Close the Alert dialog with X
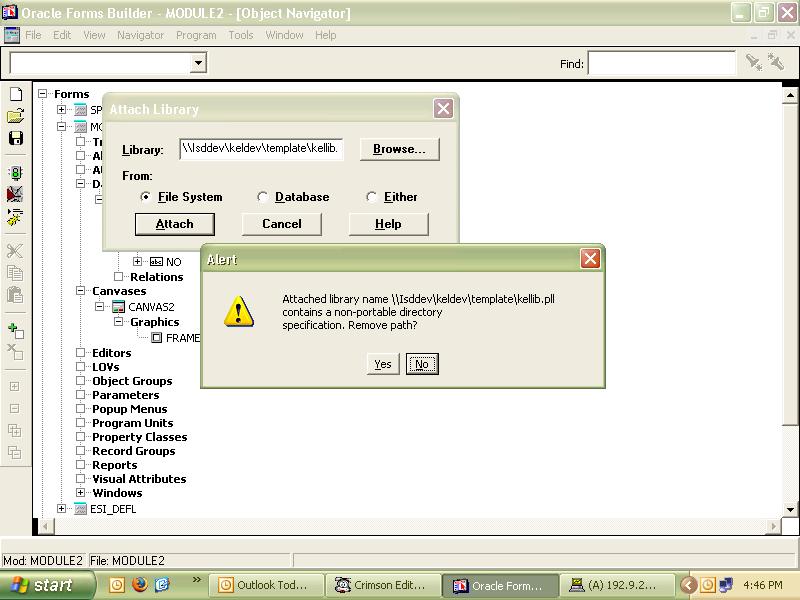The width and height of the screenshot is (800, 600). [x=590, y=259]
